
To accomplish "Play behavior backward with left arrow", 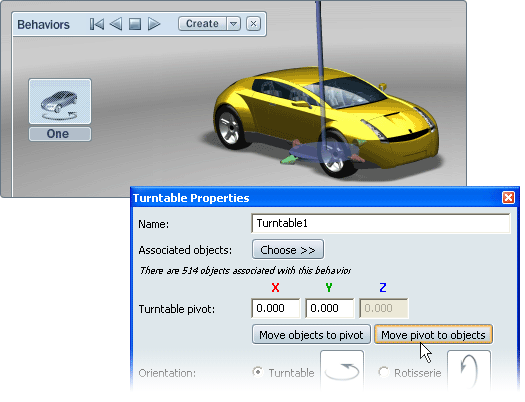I will coord(116,24).
